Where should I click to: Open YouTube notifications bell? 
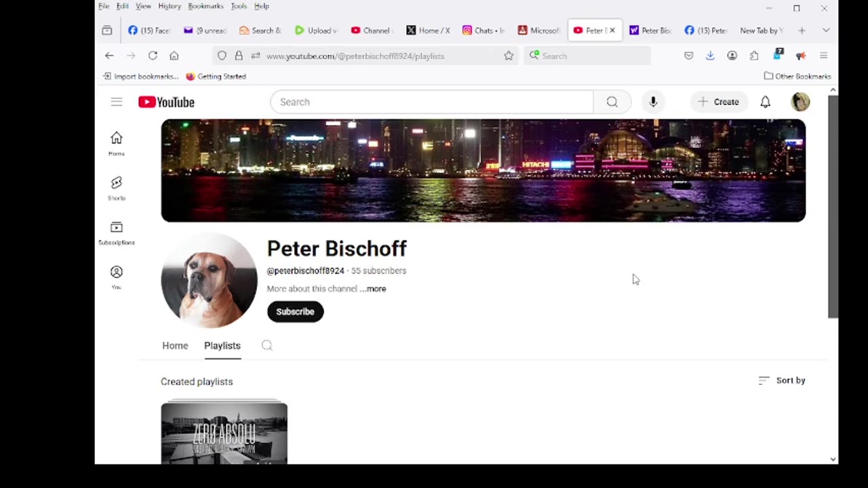click(x=765, y=102)
